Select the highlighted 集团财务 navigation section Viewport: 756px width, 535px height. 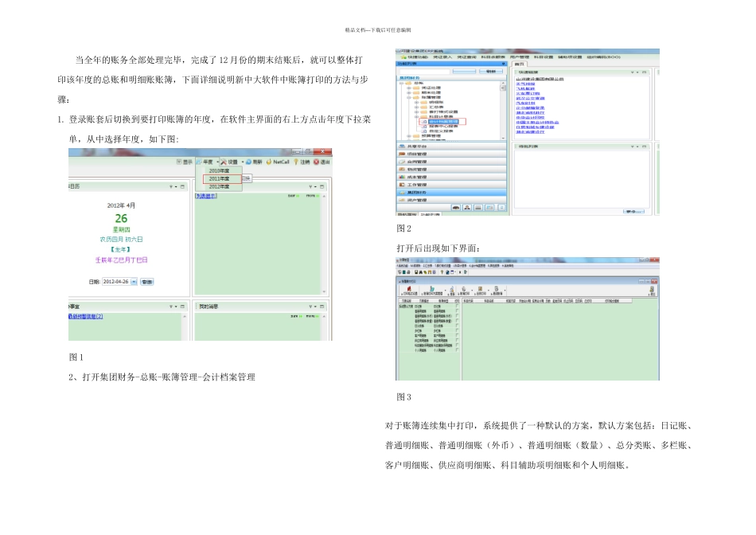452,193
